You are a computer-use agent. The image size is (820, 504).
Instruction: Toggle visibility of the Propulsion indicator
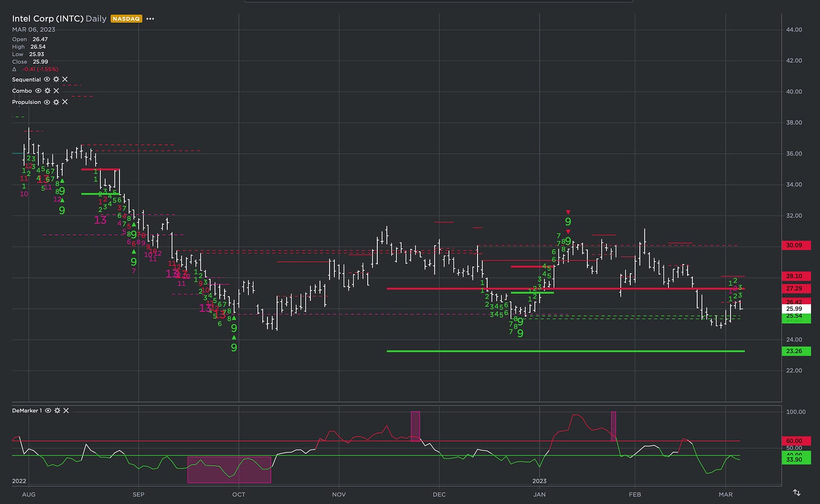click(x=47, y=102)
